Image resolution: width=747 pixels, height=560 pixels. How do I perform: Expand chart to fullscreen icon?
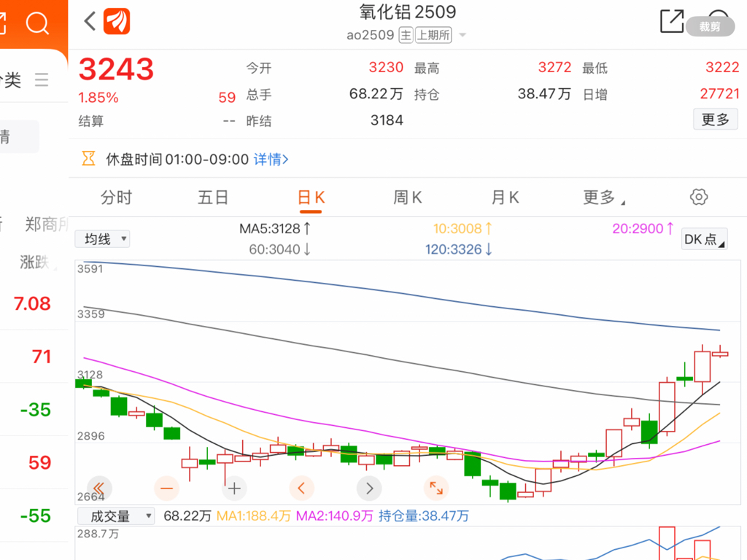[436, 488]
